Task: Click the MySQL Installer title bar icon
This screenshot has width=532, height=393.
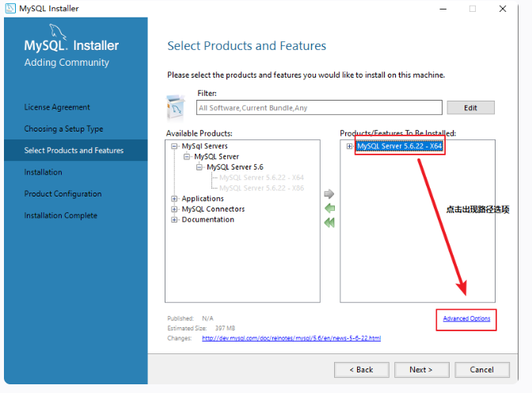Action: click(10, 9)
